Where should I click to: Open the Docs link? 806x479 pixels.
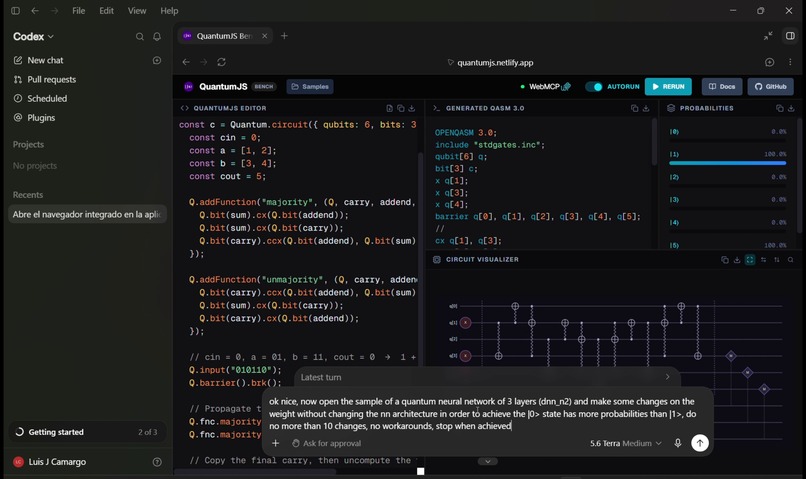pyautogui.click(x=722, y=87)
